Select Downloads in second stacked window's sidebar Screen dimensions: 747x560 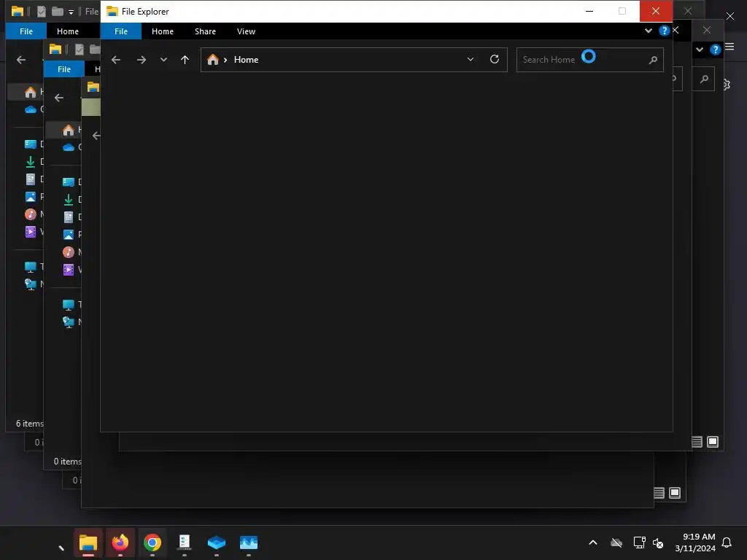(69, 200)
